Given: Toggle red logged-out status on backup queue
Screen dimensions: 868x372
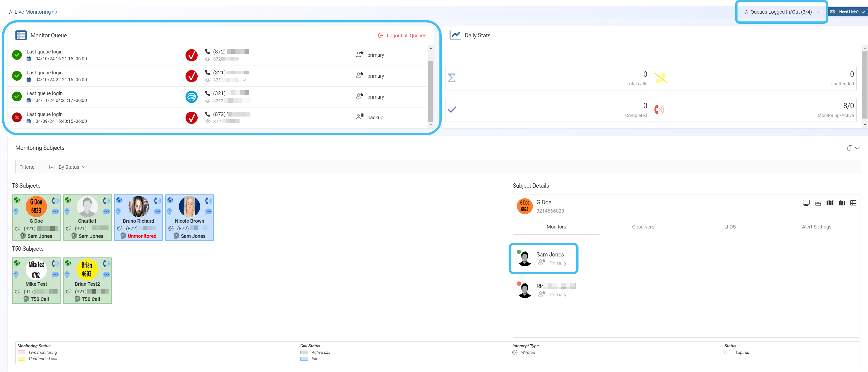Looking at the screenshot, I should pyautogui.click(x=17, y=118).
